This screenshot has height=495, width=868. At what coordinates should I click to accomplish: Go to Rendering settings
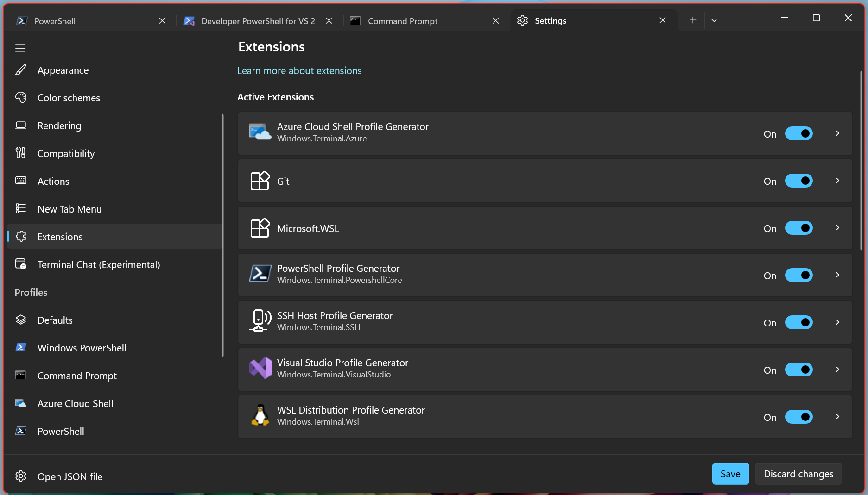(114, 125)
